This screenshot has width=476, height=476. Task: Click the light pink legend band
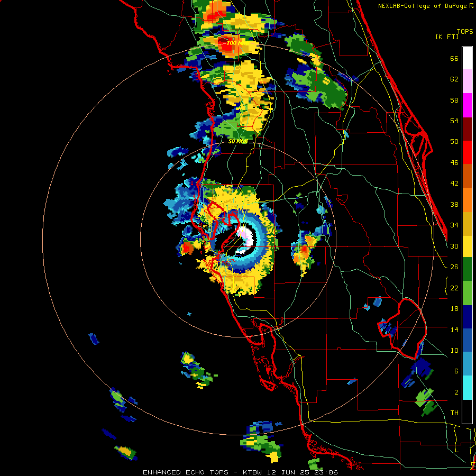pyautogui.click(x=467, y=81)
